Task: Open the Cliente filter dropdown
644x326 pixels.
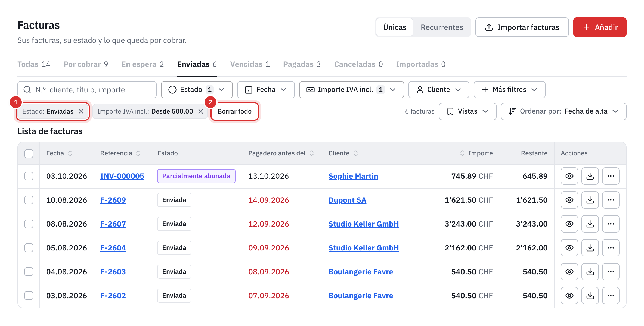Action: 439,90
